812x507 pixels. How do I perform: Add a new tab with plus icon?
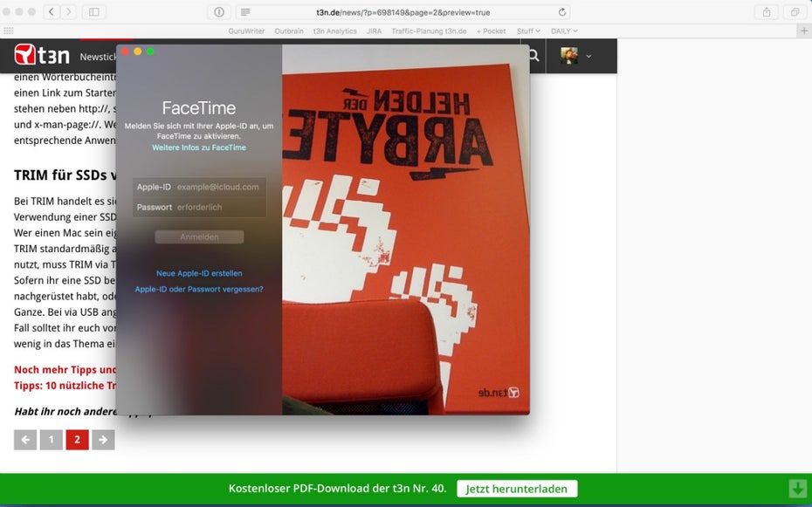click(804, 31)
